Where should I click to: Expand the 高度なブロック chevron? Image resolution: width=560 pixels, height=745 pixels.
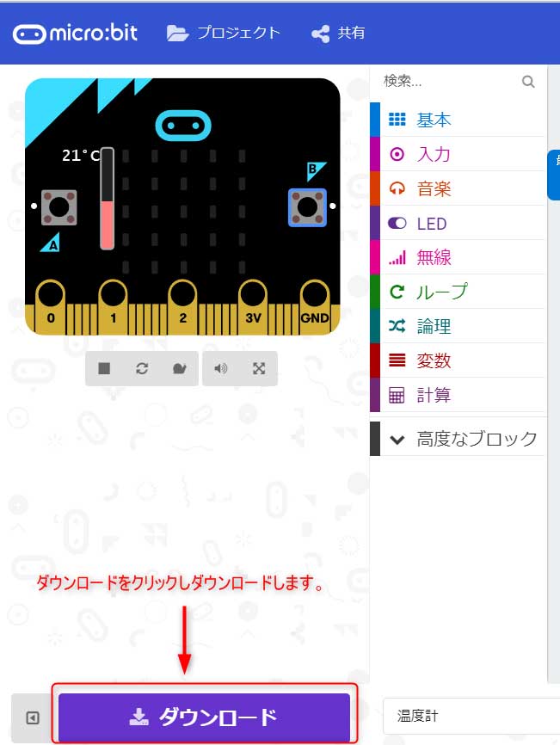tap(458, 439)
